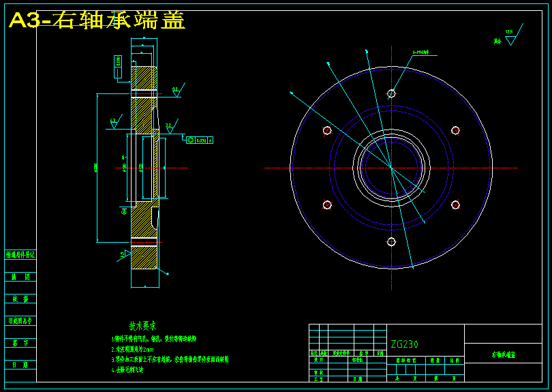Click the "ZG230" material text
The height and width of the screenshot is (392, 552).
click(x=405, y=344)
